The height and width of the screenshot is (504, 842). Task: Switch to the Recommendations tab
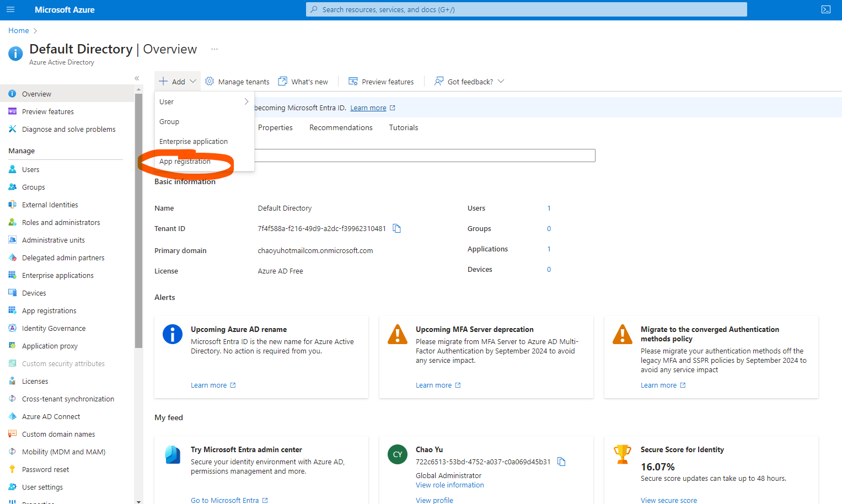341,127
